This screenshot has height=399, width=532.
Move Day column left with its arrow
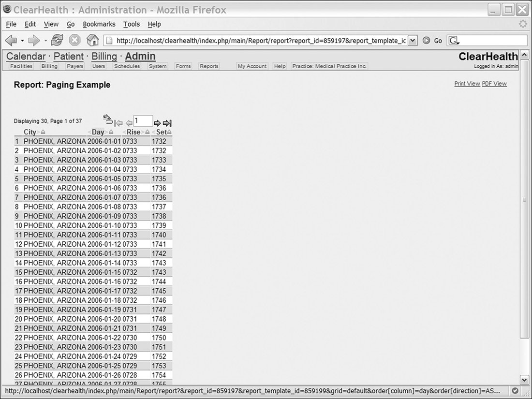[89, 132]
